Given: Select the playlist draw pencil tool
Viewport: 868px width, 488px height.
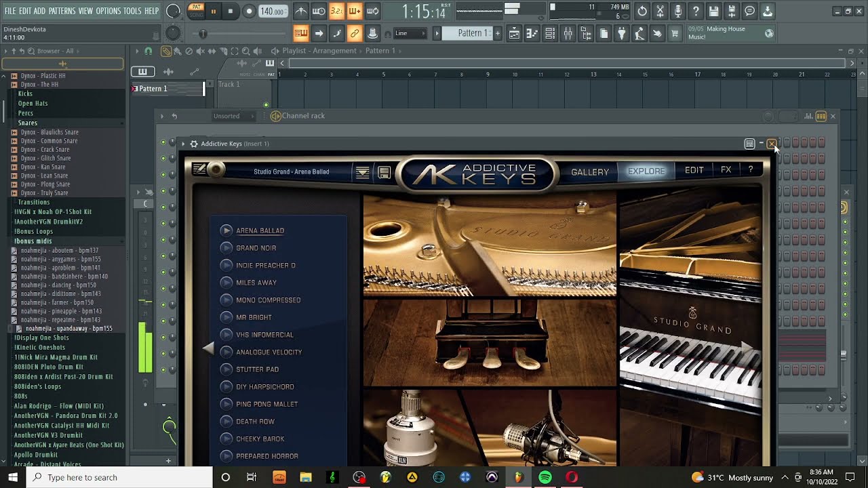Looking at the screenshot, I should [x=166, y=51].
